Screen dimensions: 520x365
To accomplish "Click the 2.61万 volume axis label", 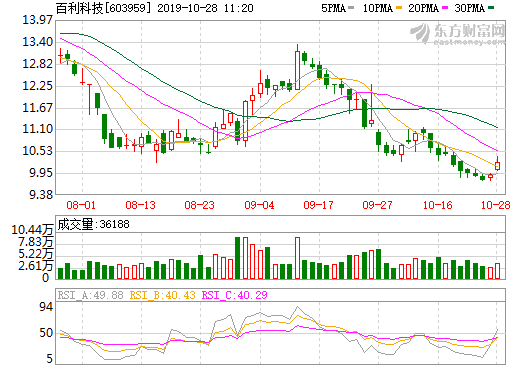I will tap(36, 266).
